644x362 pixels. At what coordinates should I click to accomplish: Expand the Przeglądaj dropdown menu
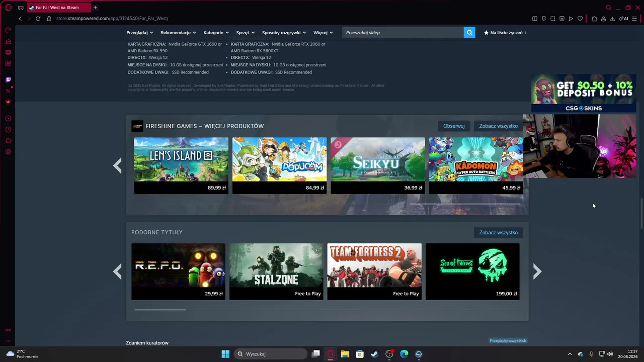tap(140, 33)
